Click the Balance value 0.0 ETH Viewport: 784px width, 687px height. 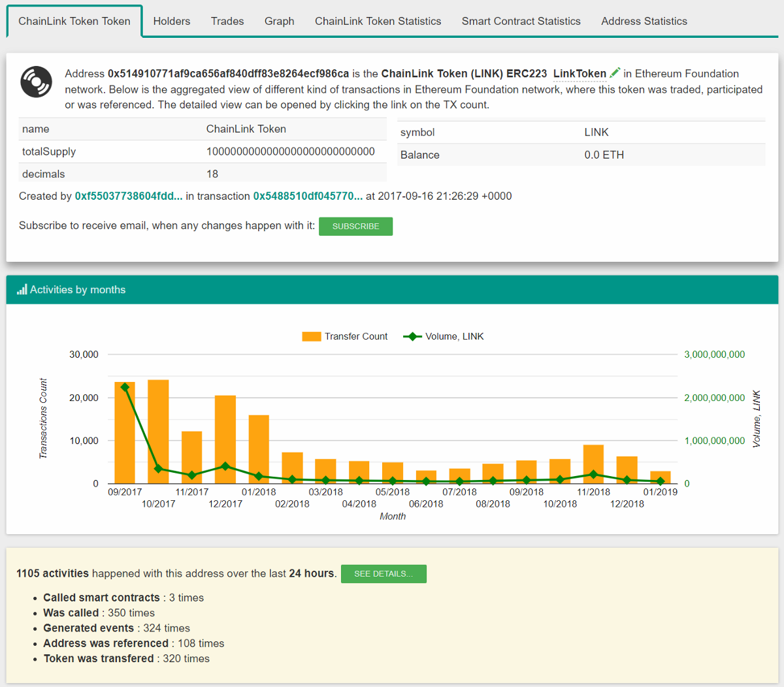[x=604, y=155]
